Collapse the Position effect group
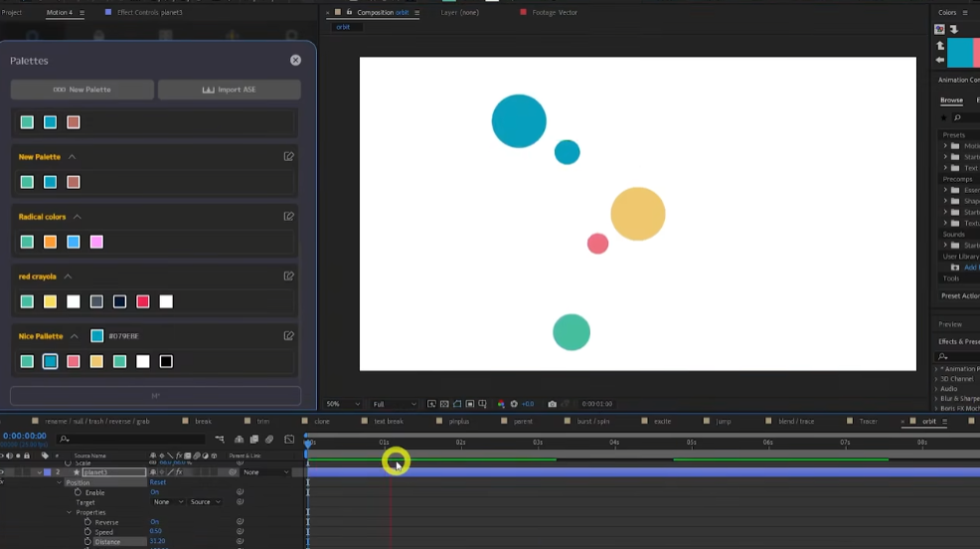Screen dimensions: 980x549 pyautogui.click(x=60, y=482)
